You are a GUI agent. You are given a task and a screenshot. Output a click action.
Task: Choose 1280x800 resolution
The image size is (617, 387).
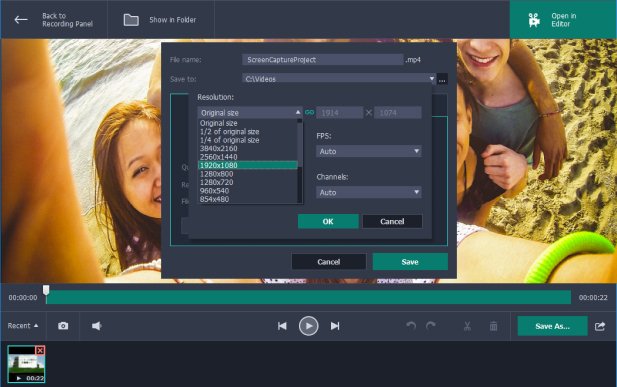248,174
